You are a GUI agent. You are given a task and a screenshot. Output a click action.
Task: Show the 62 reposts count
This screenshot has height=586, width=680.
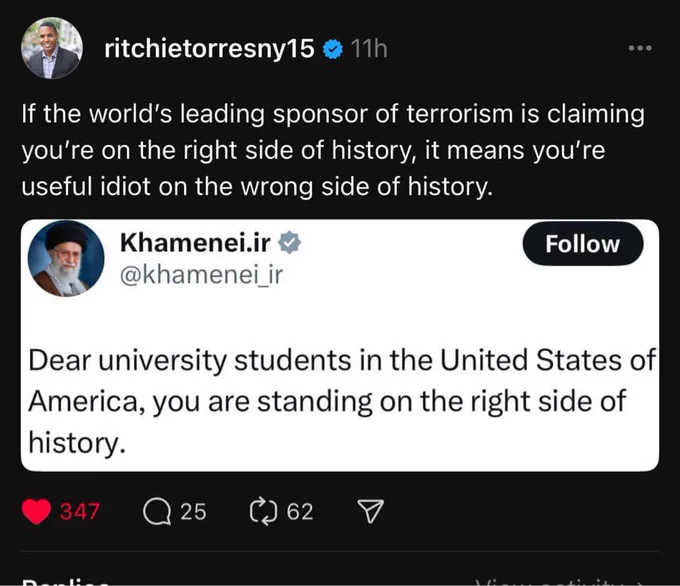[x=300, y=512]
